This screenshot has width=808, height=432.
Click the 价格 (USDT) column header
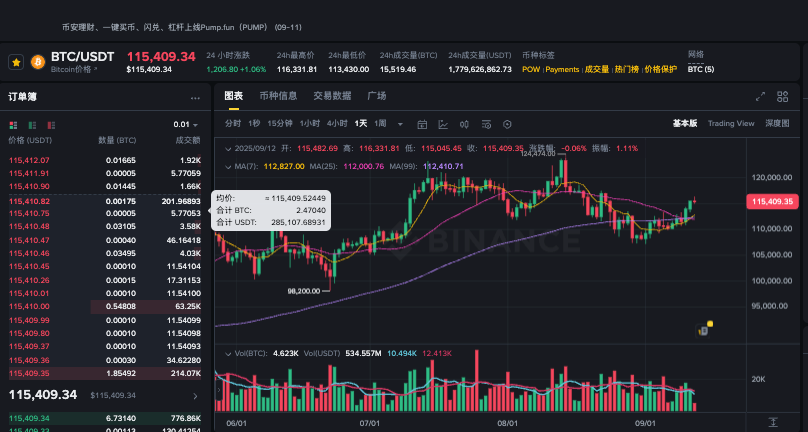[x=30, y=140]
